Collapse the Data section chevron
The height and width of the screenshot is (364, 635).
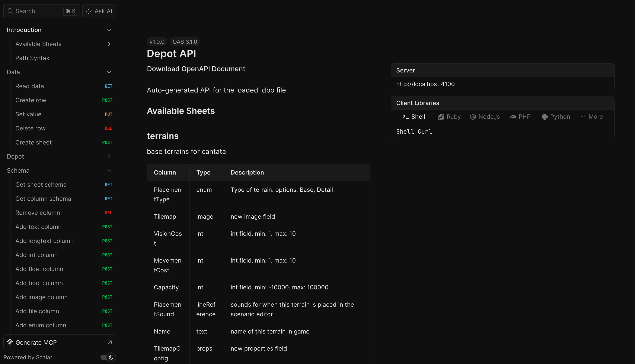(x=109, y=72)
